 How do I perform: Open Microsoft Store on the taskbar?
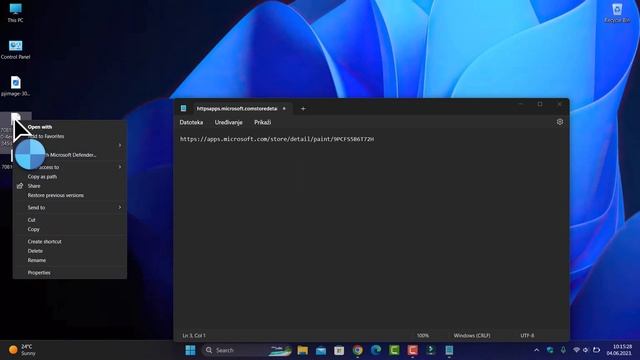coord(339,350)
